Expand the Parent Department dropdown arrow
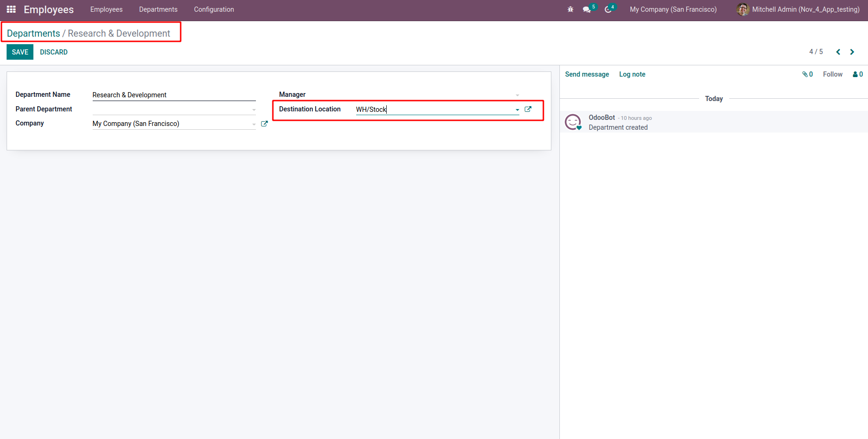Viewport: 868px width, 439px height. pyautogui.click(x=254, y=110)
